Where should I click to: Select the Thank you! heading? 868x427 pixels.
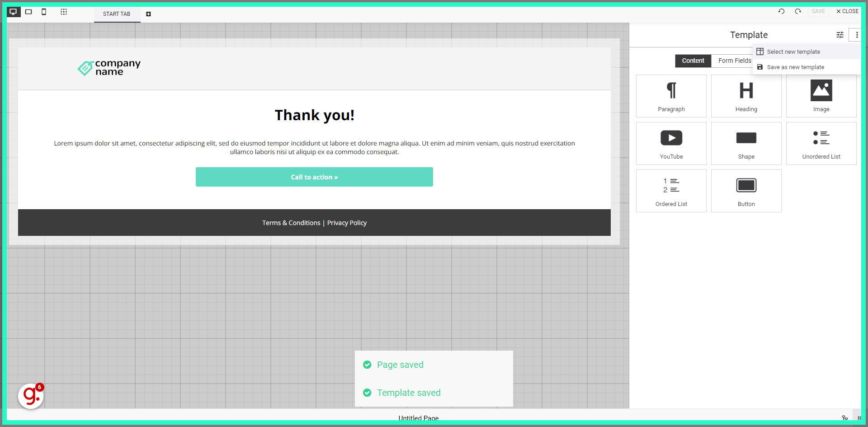(315, 115)
